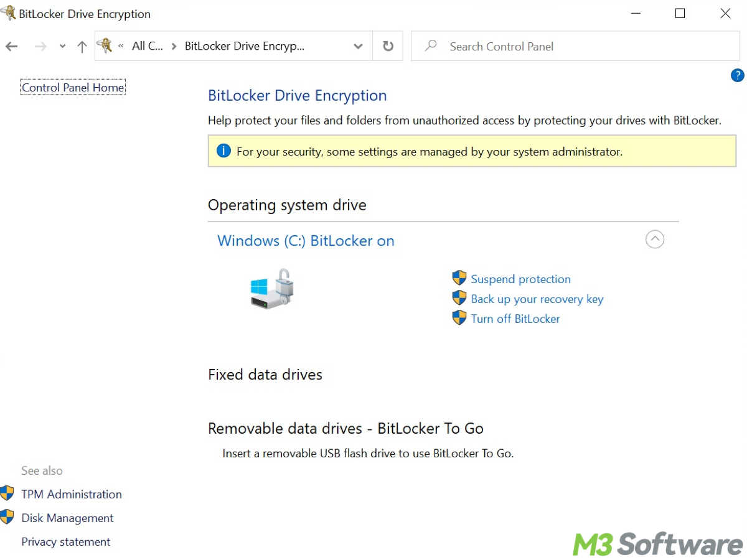
Task: Select the 'All C...' breadcrumb segment
Action: tap(148, 46)
